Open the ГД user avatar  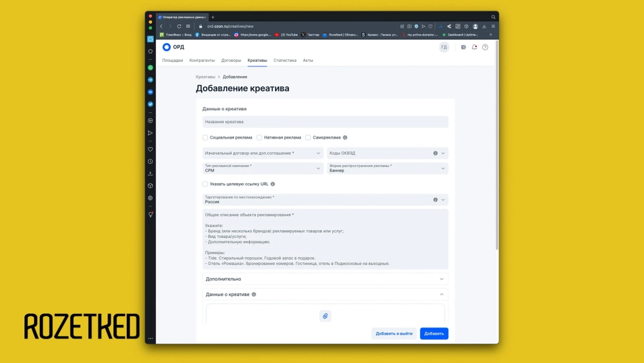[444, 47]
